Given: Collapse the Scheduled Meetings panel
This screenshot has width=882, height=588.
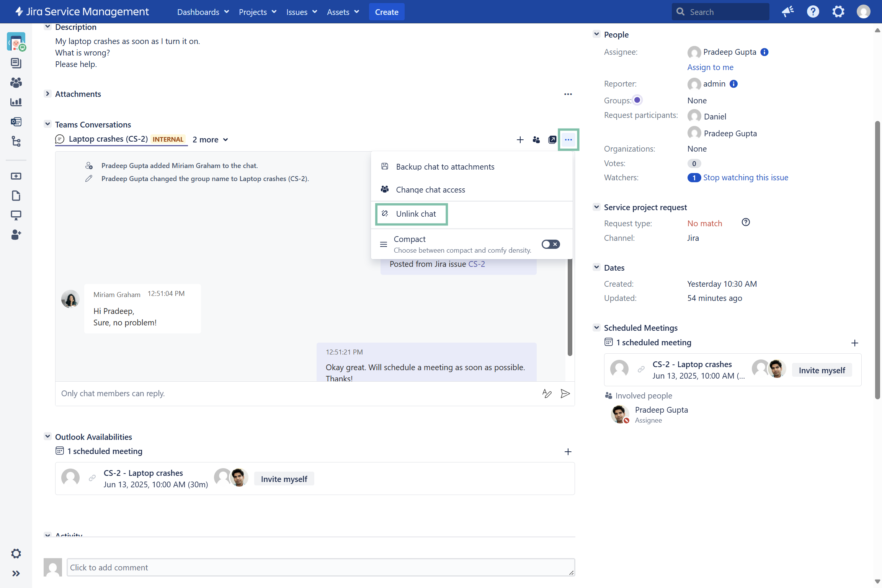Looking at the screenshot, I should (x=596, y=328).
